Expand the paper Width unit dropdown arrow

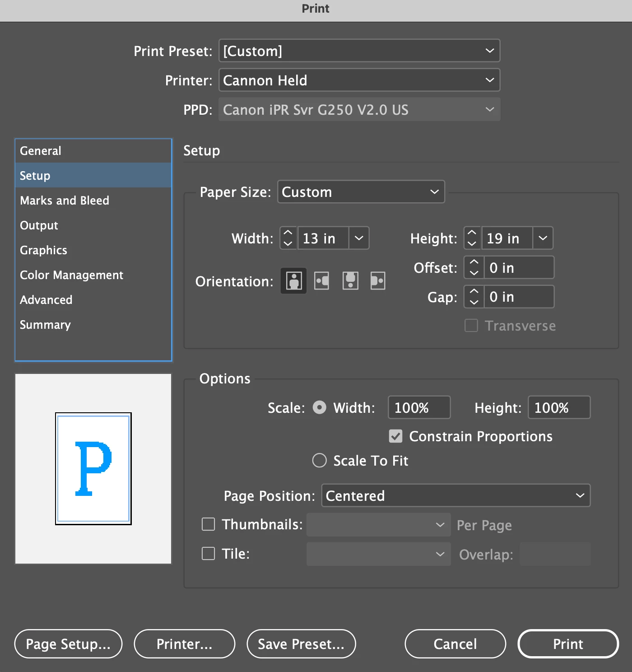point(359,238)
